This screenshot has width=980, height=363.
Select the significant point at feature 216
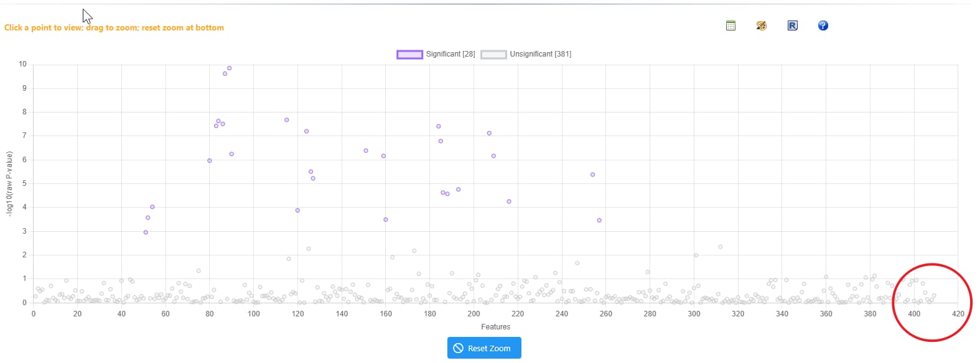509,201
